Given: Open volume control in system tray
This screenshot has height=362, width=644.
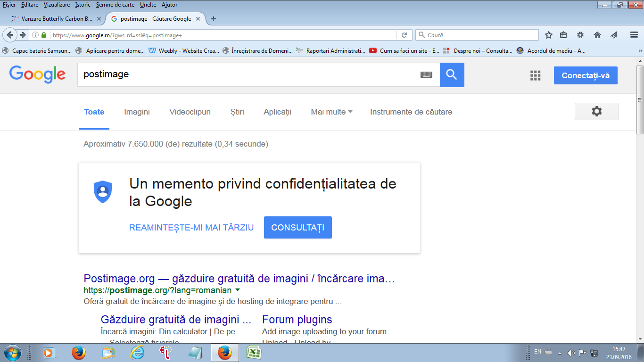Looking at the screenshot, I should (x=571, y=353).
